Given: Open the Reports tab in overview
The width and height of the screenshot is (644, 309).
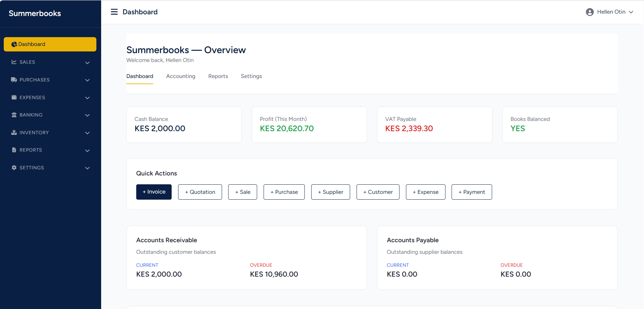Looking at the screenshot, I should point(218,76).
